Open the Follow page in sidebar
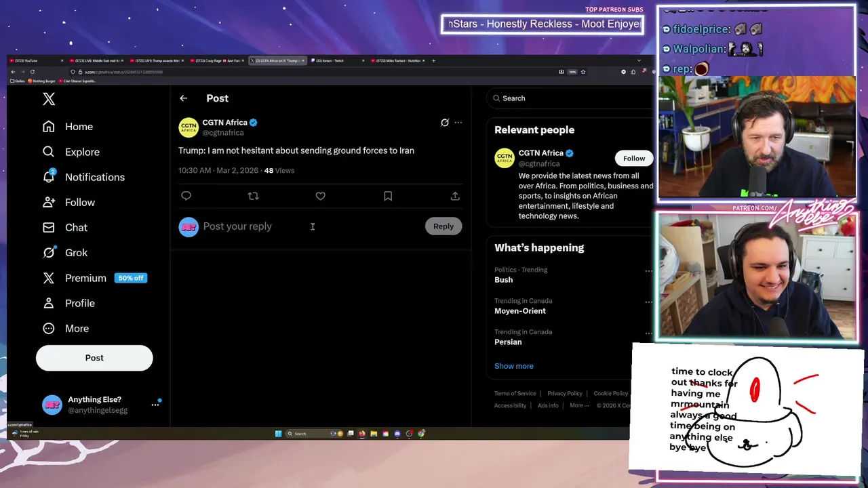Screen dimensions: 868x488 tap(68, 202)
